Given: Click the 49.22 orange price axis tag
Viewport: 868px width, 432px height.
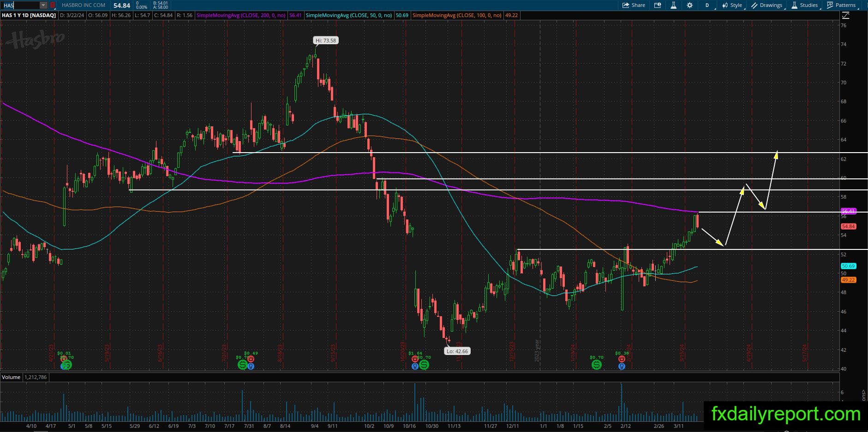Looking at the screenshot, I should tap(849, 280).
